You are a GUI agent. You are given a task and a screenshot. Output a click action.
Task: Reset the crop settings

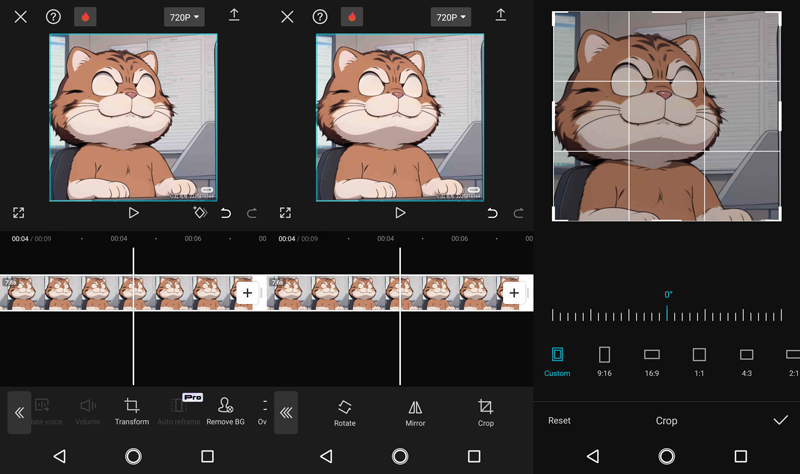(x=560, y=420)
